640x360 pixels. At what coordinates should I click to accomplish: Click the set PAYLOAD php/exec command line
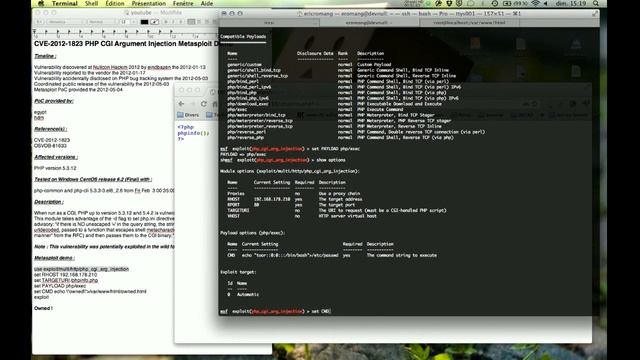tap(290, 149)
